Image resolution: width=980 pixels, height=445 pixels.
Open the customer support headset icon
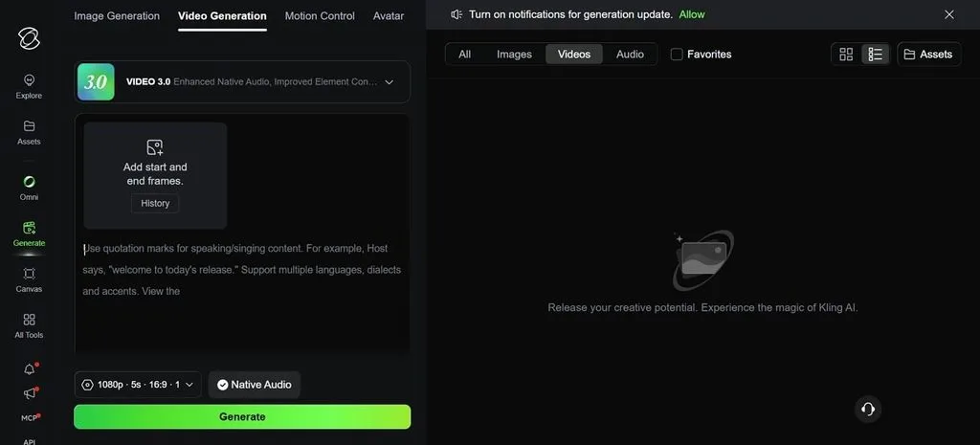tap(867, 410)
